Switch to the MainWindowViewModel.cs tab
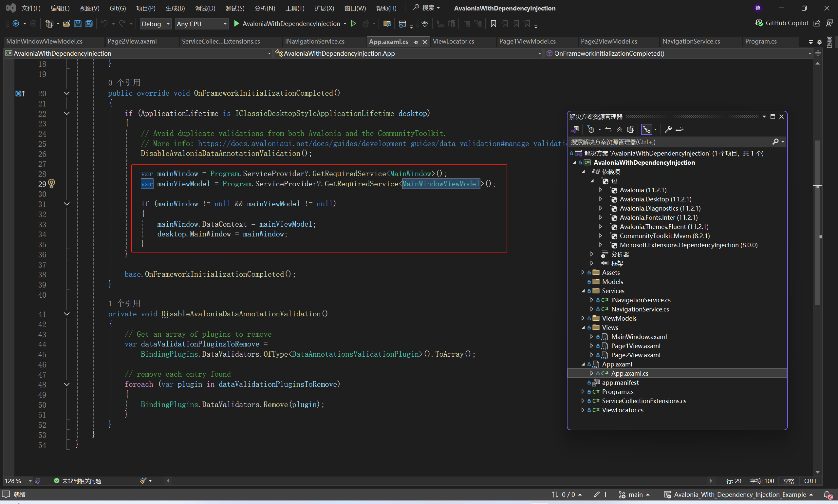 point(45,42)
